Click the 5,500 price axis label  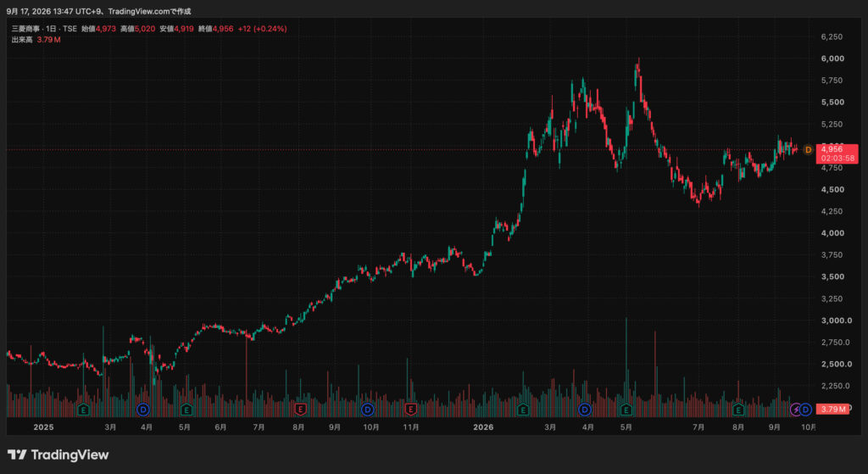(x=832, y=103)
